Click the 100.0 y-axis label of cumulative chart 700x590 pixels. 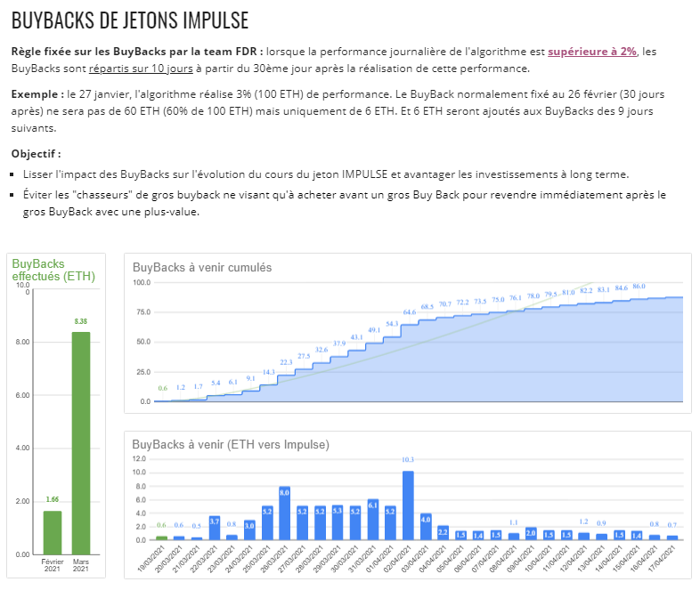142,282
